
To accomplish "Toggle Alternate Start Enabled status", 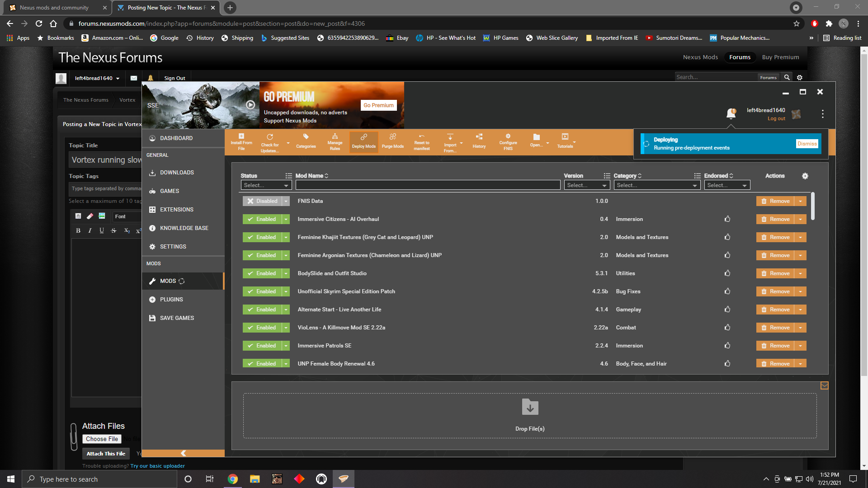I will 262,310.
